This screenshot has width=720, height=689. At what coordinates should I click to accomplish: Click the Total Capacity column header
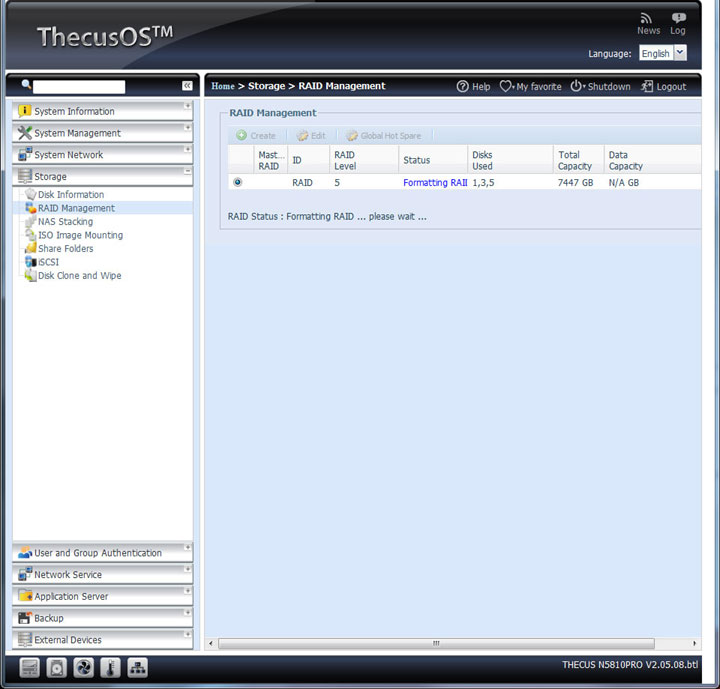pyautogui.click(x=579, y=160)
